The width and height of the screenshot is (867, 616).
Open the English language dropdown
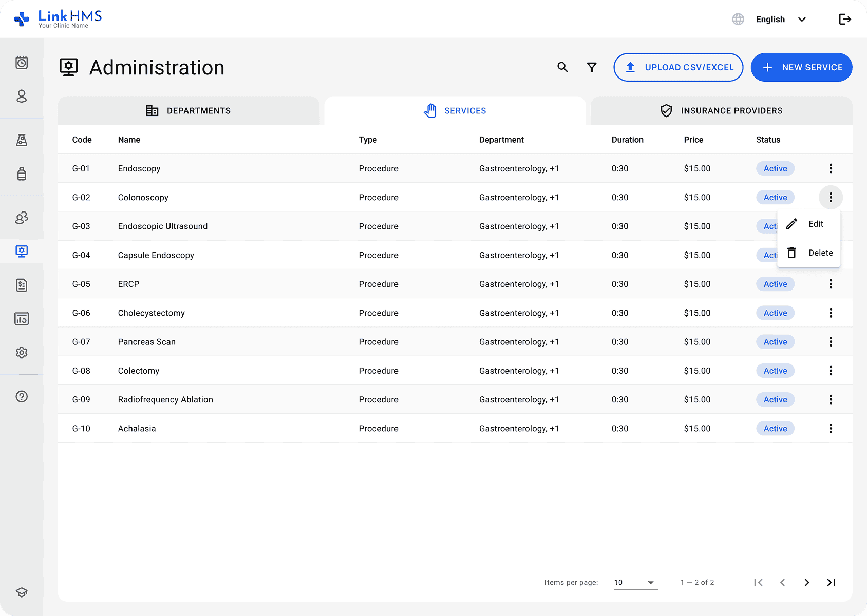point(780,20)
